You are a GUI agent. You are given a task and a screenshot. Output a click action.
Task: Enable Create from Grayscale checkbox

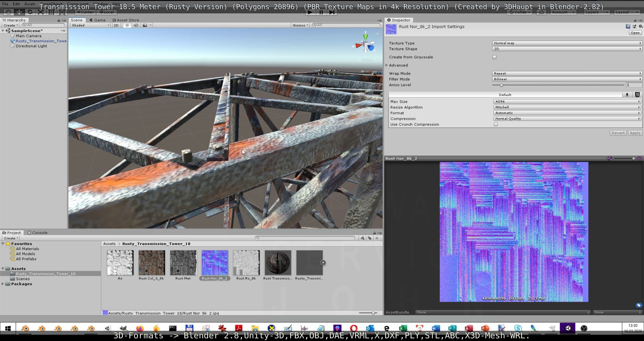(x=494, y=57)
